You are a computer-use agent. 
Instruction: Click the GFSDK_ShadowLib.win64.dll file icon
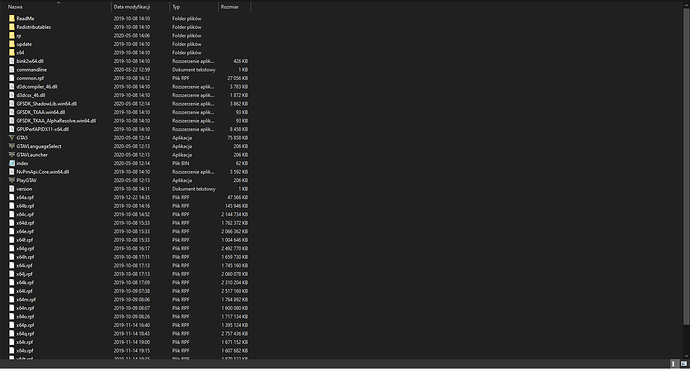12,103
